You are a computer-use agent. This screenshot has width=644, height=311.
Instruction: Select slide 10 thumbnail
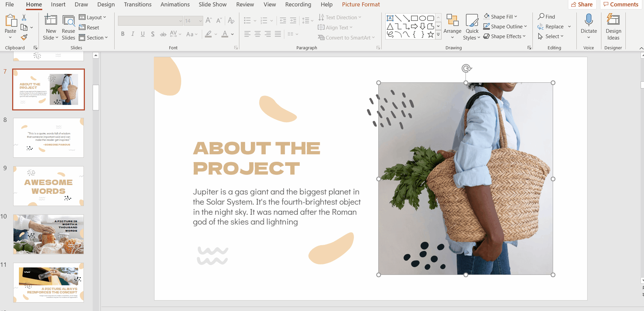coord(48,234)
